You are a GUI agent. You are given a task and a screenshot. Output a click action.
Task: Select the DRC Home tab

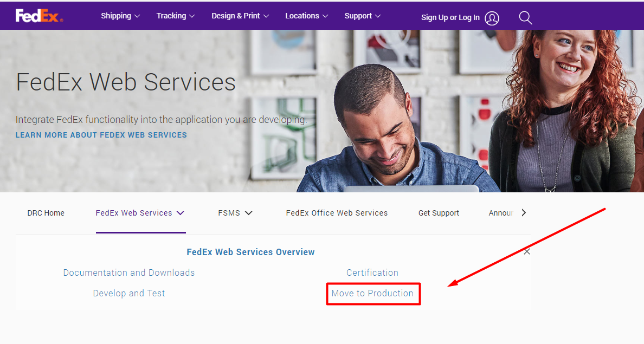point(46,213)
